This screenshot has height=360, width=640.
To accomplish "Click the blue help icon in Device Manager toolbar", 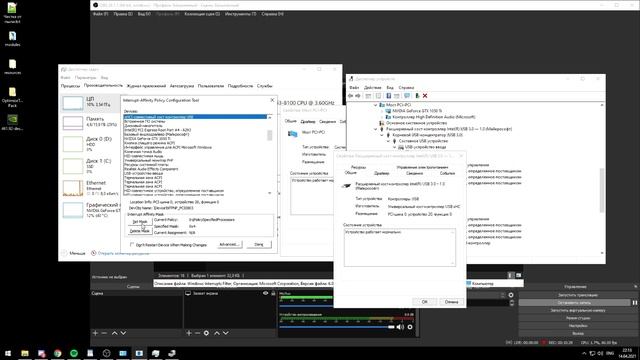I will 388,96.
